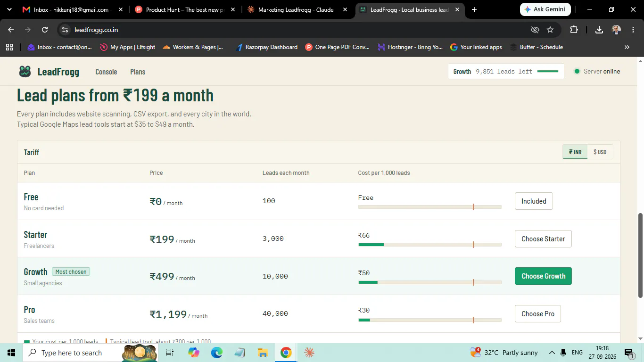Open the Chrome extensions puzzle icon
Image resolution: width=644 pixels, height=362 pixels.
pyautogui.click(x=574, y=30)
